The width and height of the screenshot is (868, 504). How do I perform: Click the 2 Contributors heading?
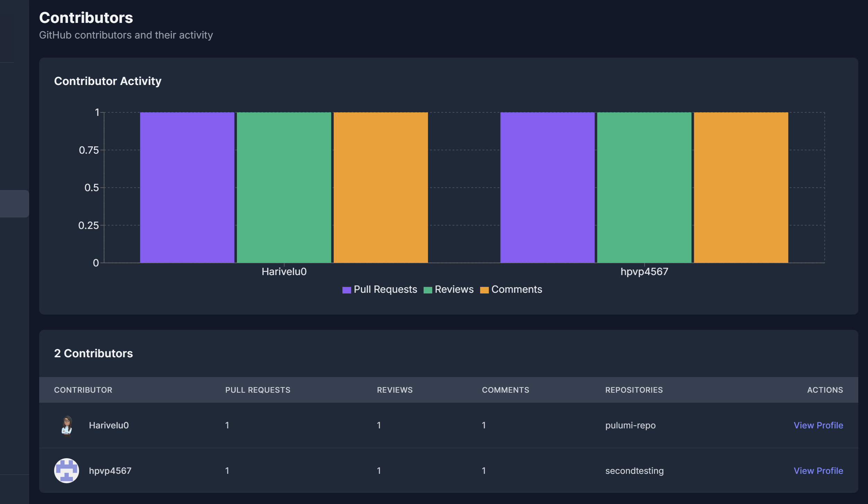pyautogui.click(x=93, y=353)
